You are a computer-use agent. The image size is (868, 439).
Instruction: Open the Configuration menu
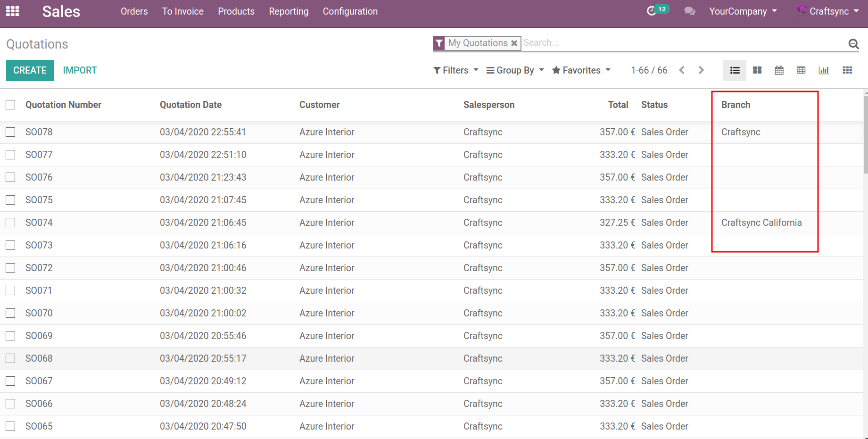tap(350, 11)
